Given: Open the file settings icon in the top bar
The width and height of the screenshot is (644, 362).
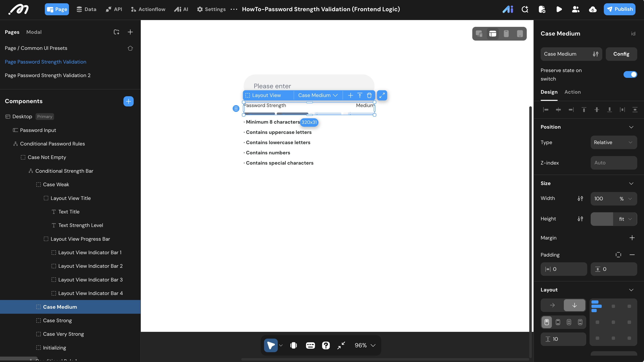Looking at the screenshot, I should click(542, 9).
